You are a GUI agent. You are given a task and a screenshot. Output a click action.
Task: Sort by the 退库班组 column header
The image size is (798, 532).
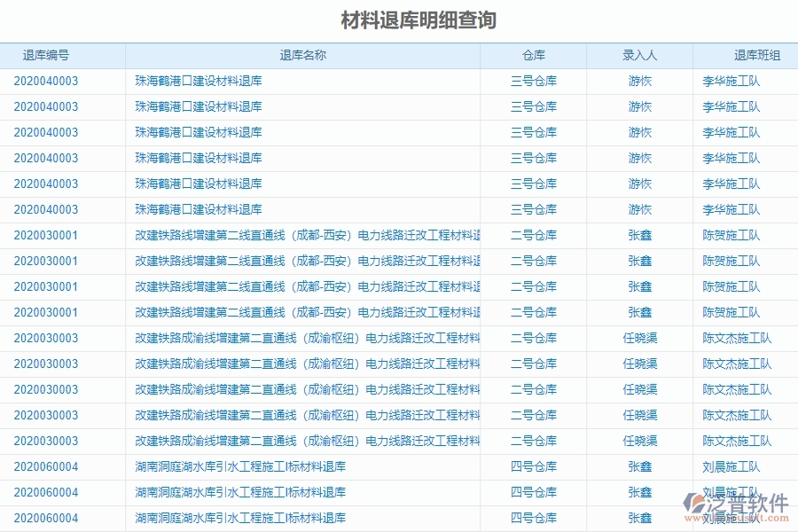tap(740, 54)
